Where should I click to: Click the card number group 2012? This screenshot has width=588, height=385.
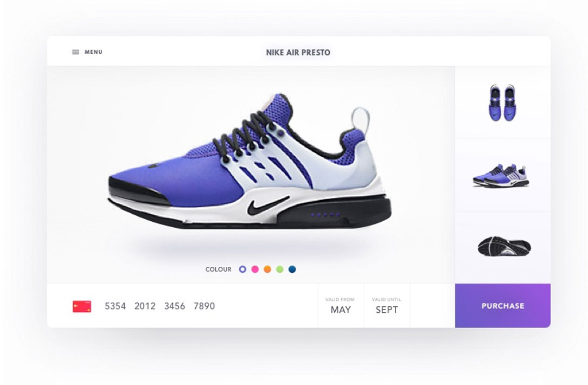145,306
